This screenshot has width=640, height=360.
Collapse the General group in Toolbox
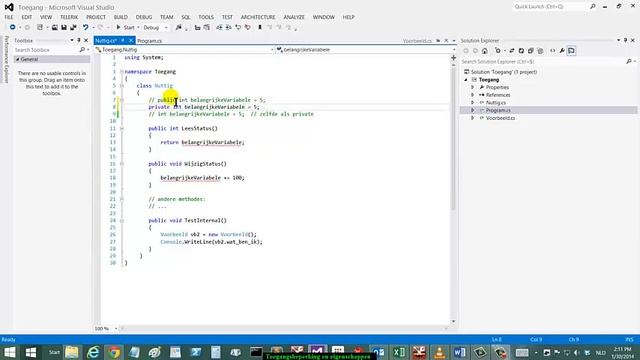[x=18, y=60]
